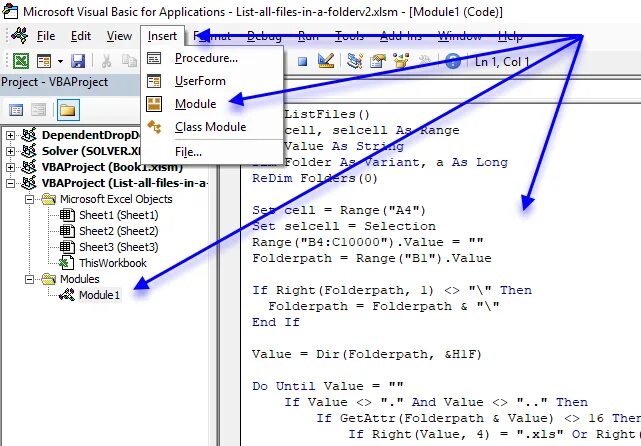Choose UserForm from the Insert menu
The height and width of the screenshot is (446, 641).
(212, 81)
